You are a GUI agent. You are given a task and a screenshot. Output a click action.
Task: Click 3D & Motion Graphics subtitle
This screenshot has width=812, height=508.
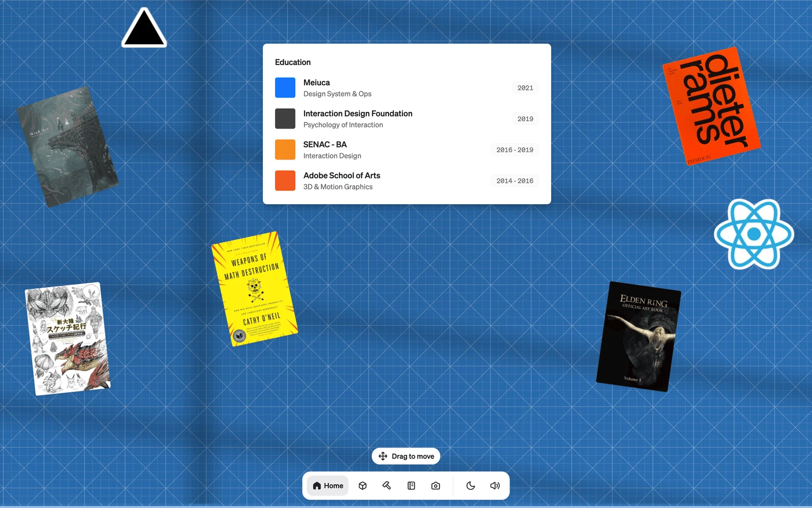pyautogui.click(x=338, y=187)
